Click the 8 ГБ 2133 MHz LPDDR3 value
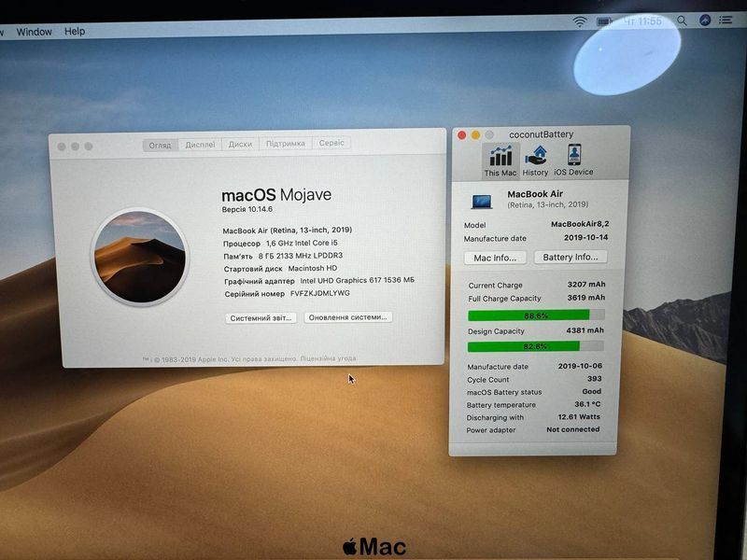747x560 pixels. [x=301, y=256]
